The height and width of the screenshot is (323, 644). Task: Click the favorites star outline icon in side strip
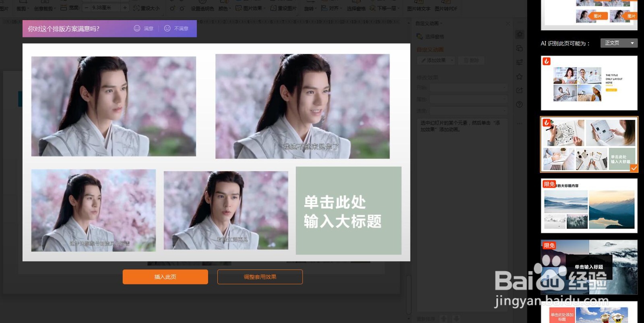pos(520,77)
